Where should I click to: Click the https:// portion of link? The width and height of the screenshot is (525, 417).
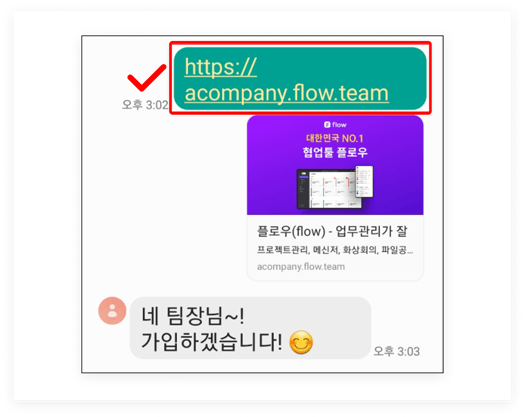[221, 67]
